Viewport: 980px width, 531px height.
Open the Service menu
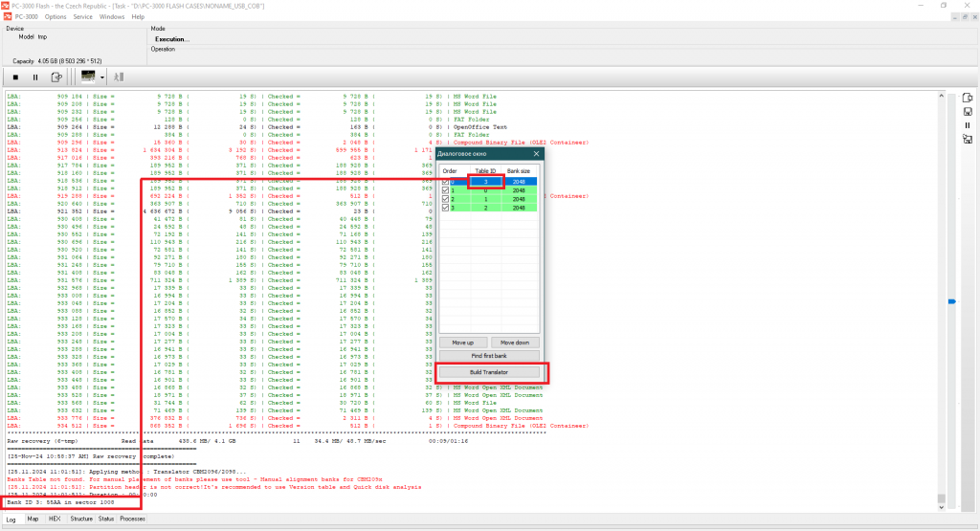point(83,16)
